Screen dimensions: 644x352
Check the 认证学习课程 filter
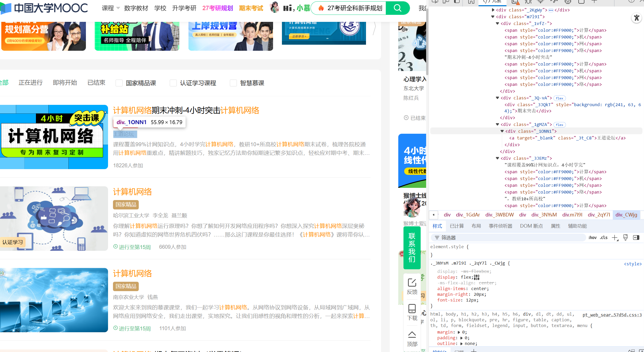[173, 83]
